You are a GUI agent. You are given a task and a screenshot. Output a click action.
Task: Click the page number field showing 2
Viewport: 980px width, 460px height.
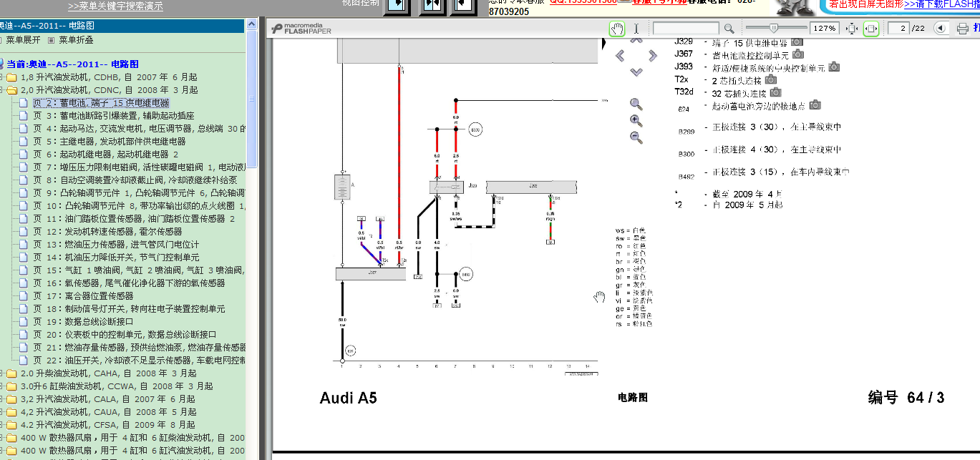point(898,29)
